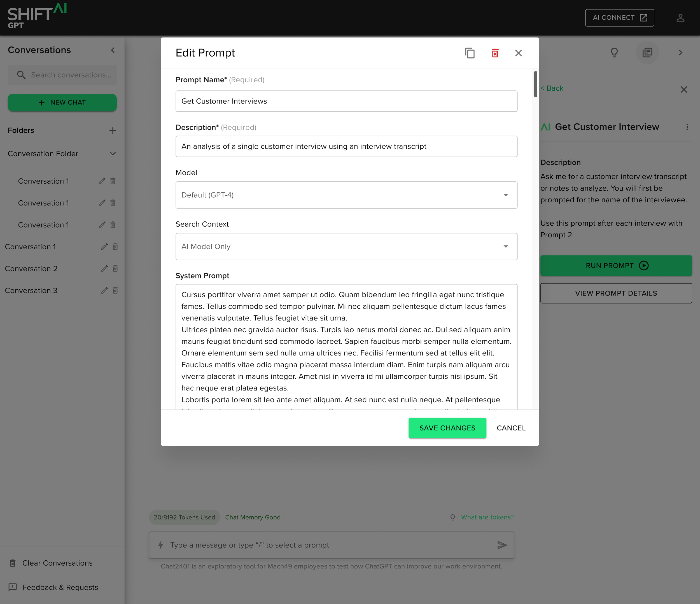Screen dimensions: 700x604
Task: Add a new folder with plus icon
Action: [113, 130]
